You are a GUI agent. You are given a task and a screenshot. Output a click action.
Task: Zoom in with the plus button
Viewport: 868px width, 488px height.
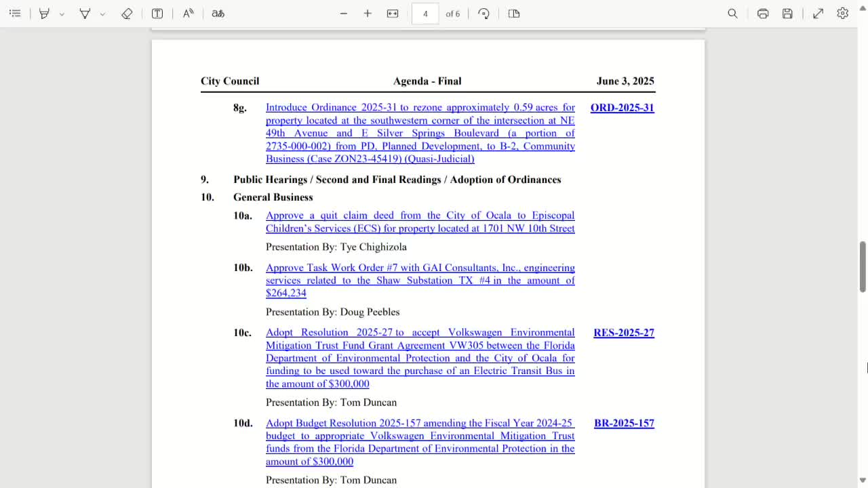pyautogui.click(x=368, y=14)
